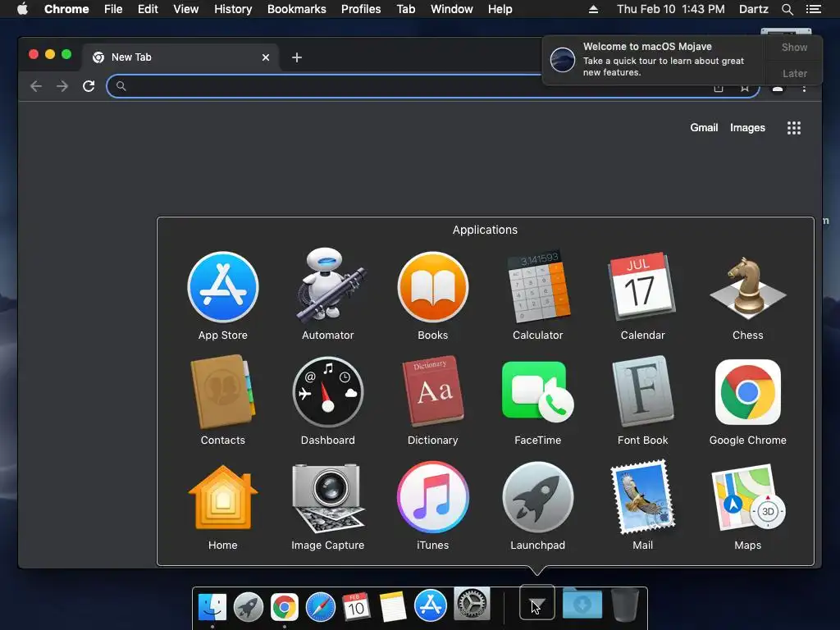Open the Home app icon
This screenshot has width=840, height=630.
click(x=223, y=497)
